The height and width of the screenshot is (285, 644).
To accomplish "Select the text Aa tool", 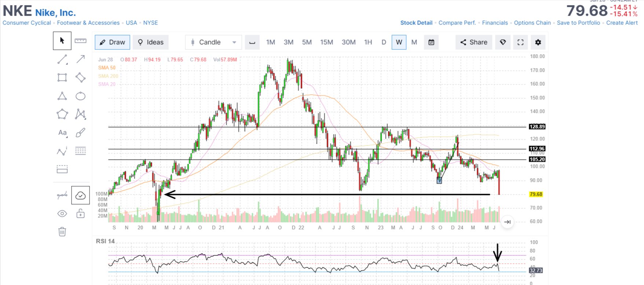I will pos(63,133).
